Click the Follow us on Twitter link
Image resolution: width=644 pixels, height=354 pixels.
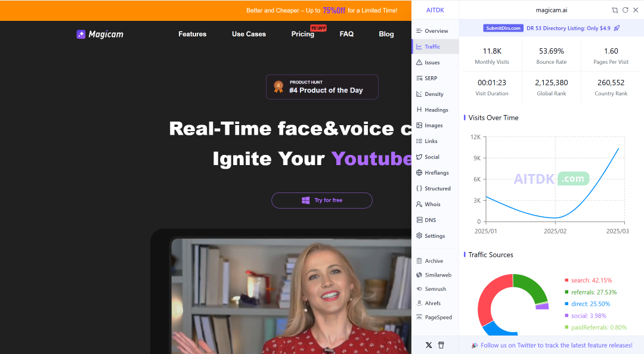point(556,346)
